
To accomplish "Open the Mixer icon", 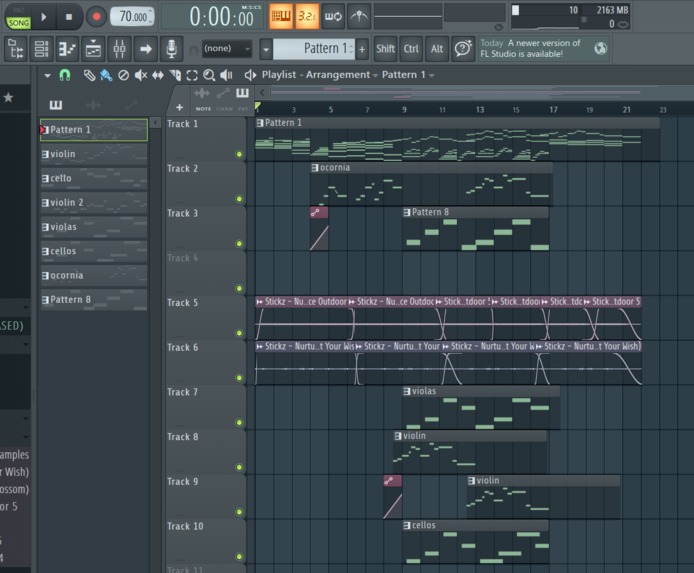I will point(120,49).
